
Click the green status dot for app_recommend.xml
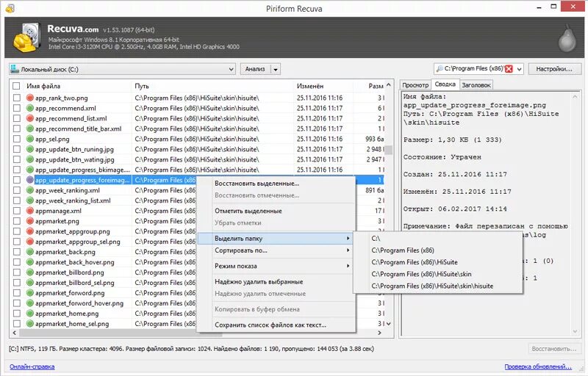pyautogui.click(x=30, y=108)
